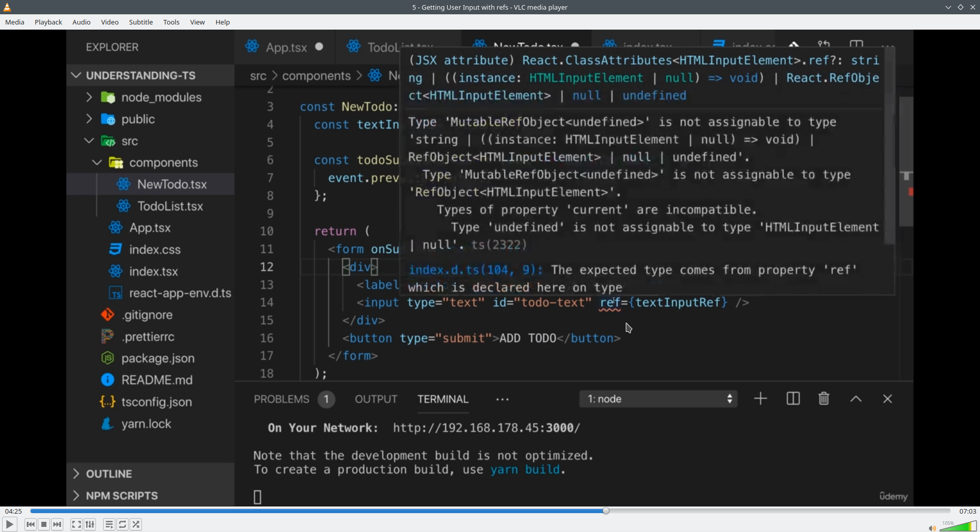980x532 pixels.
Task: Collapse the components folder chevron
Action: pyautogui.click(x=97, y=162)
